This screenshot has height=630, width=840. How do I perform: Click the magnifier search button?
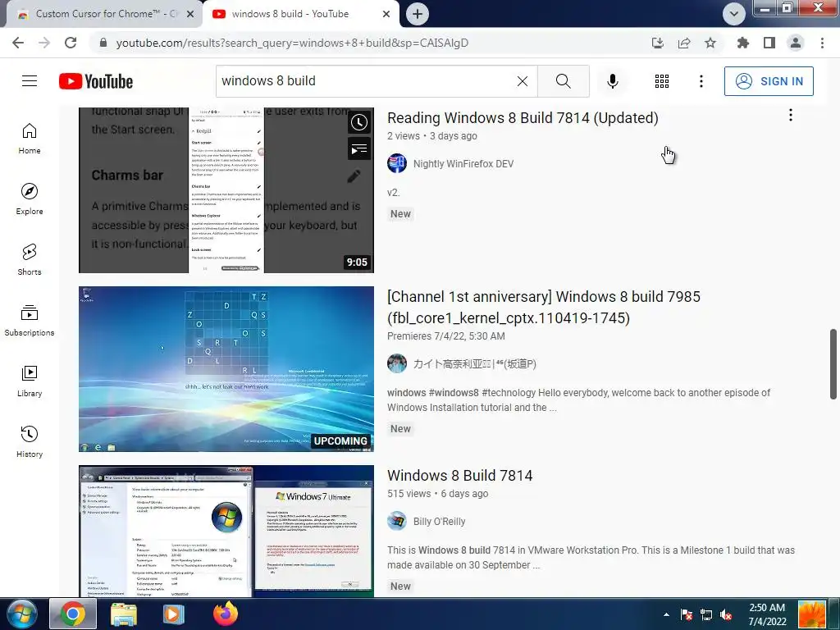click(x=563, y=81)
